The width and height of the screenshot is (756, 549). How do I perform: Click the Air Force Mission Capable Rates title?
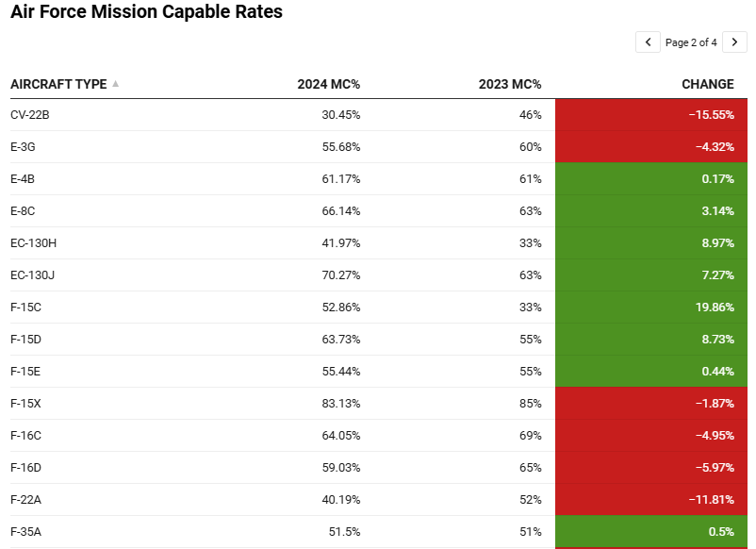coord(146,12)
